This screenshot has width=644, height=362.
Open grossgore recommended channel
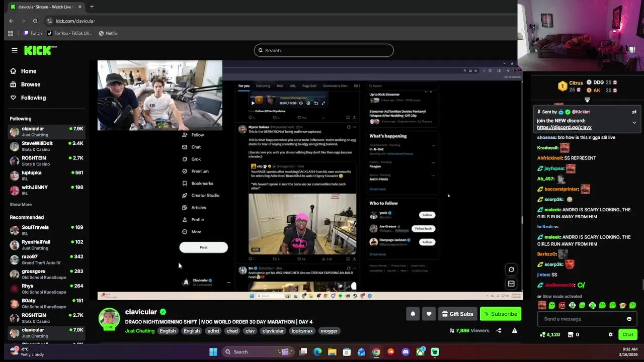point(46,274)
